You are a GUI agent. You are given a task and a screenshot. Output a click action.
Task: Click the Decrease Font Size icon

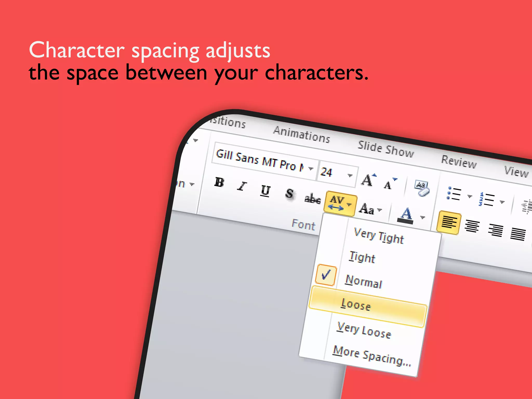390,184
